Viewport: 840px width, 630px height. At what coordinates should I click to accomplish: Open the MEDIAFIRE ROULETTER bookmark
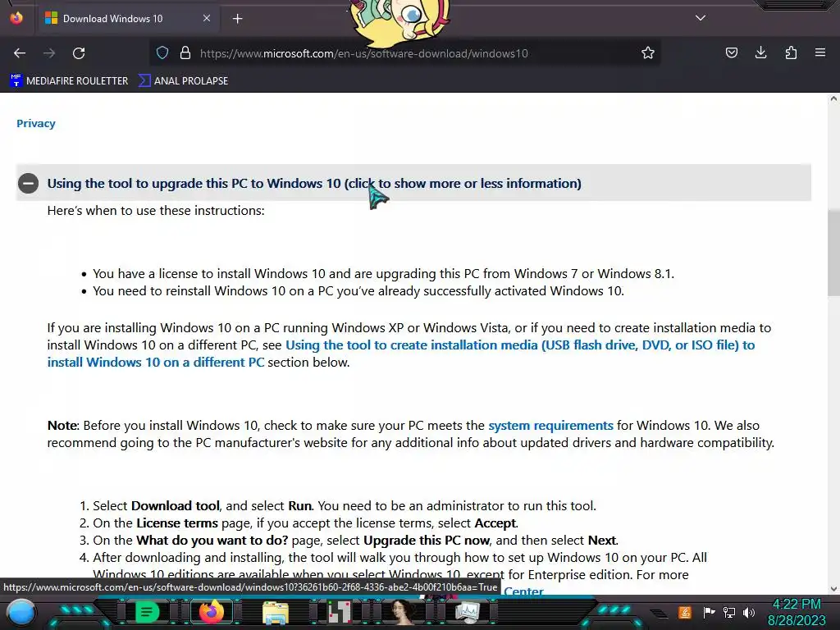[69, 81]
